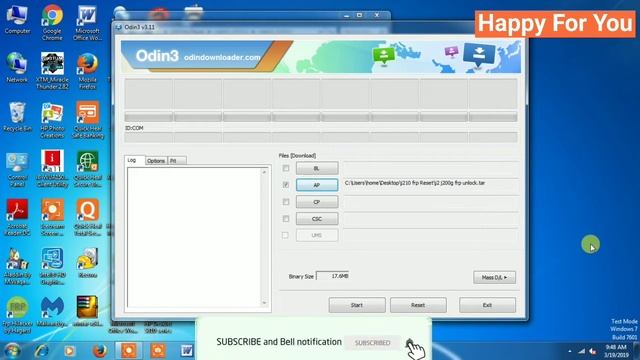Show hidden tray icons arrow
The height and width of the screenshot is (360, 640).
570,351
